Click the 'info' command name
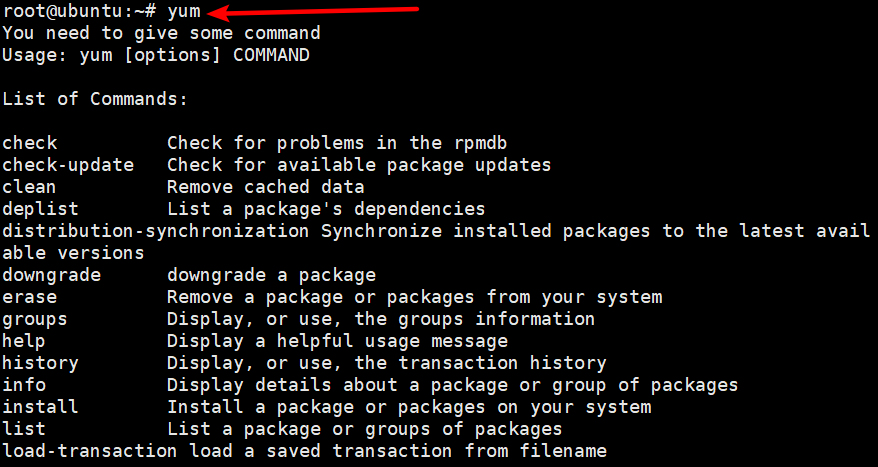 [24, 385]
